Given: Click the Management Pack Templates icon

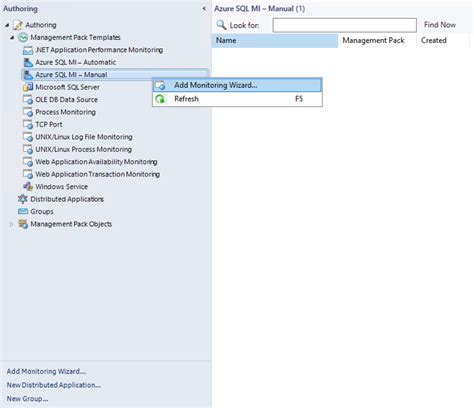Looking at the screenshot, I should [23, 37].
